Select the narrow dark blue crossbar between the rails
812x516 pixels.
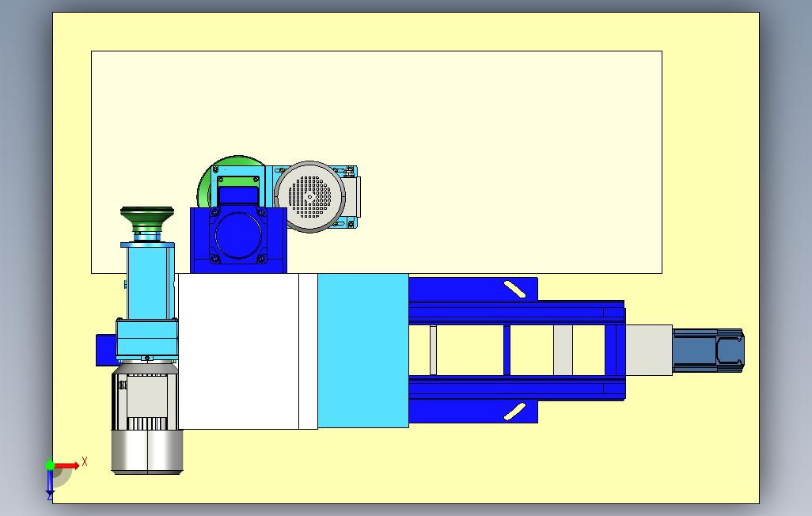[507, 351]
